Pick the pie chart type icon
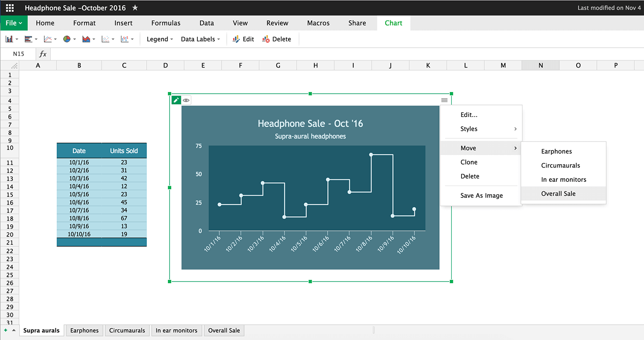This screenshot has height=340, width=644. coord(67,39)
